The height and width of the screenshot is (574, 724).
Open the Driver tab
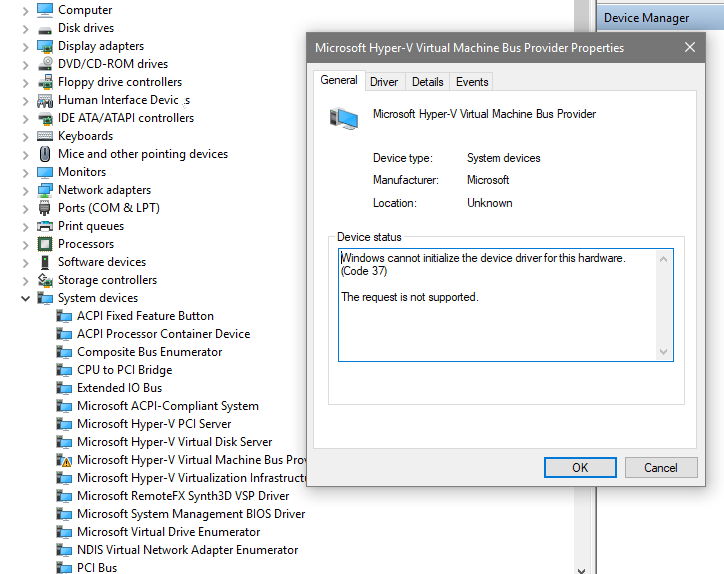click(384, 82)
